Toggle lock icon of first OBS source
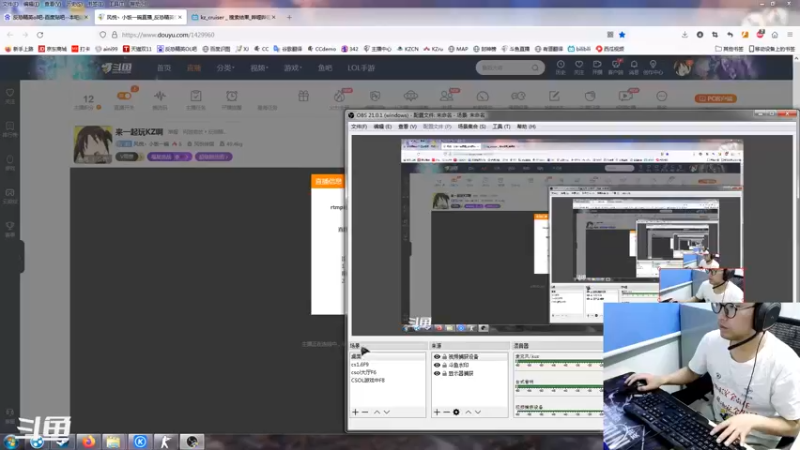Viewport: 800px width, 450px height. click(444, 357)
